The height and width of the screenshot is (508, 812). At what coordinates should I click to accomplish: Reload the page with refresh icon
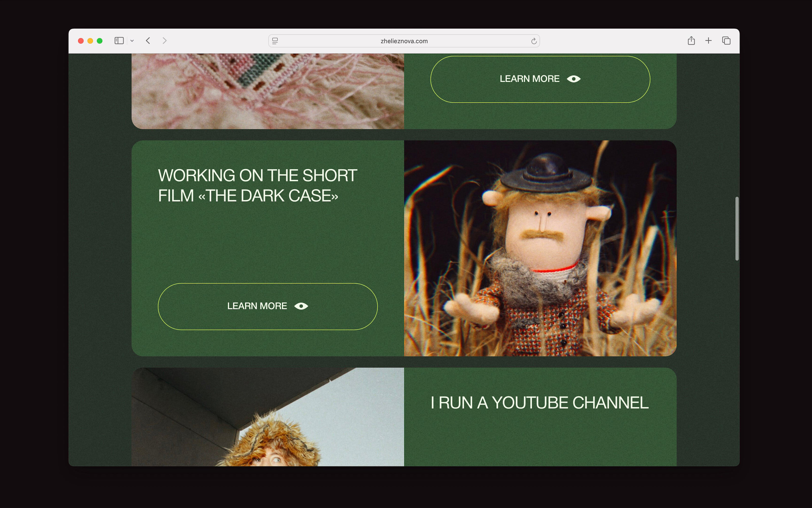(534, 41)
